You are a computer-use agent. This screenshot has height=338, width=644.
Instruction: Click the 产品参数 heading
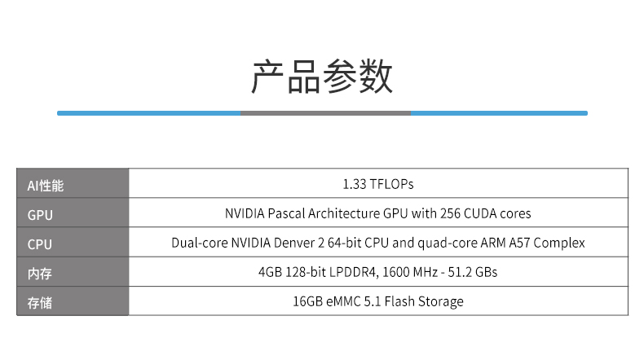coord(322,77)
